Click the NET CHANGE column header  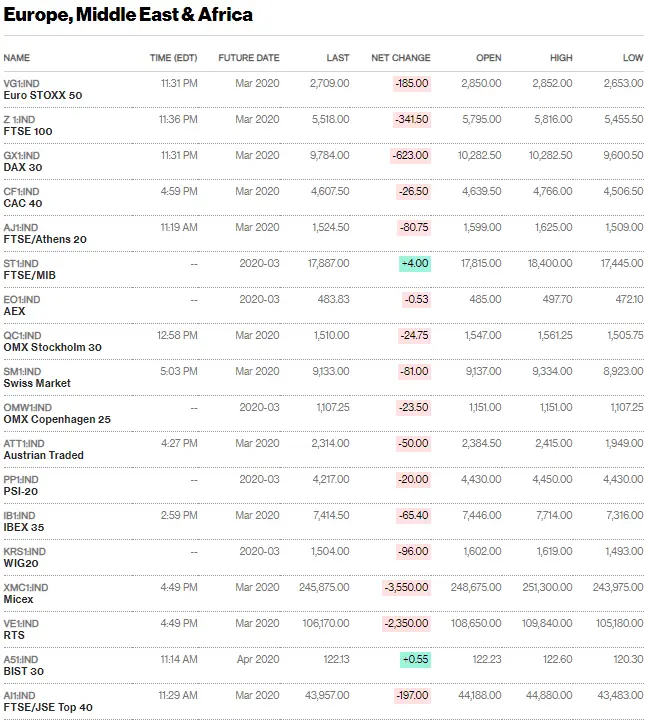(x=400, y=58)
